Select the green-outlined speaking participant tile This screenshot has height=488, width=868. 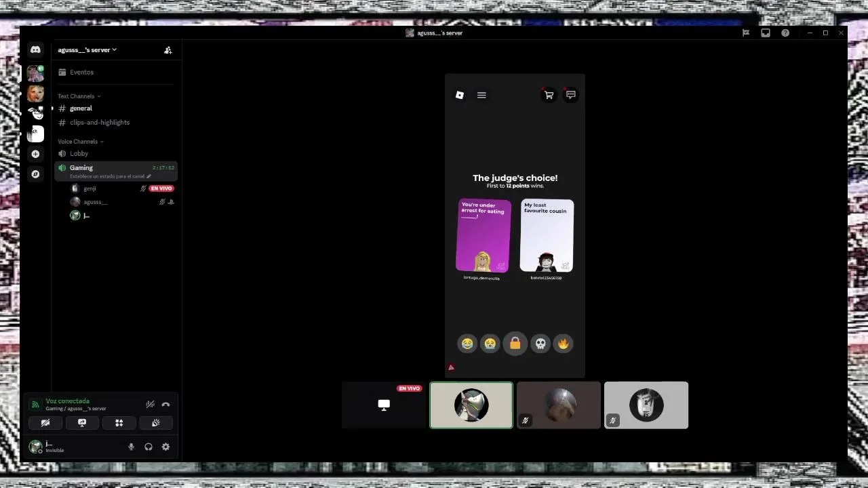tap(471, 405)
